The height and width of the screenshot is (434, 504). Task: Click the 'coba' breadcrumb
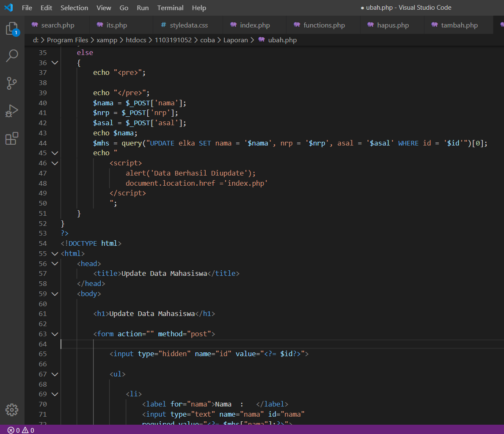click(207, 40)
